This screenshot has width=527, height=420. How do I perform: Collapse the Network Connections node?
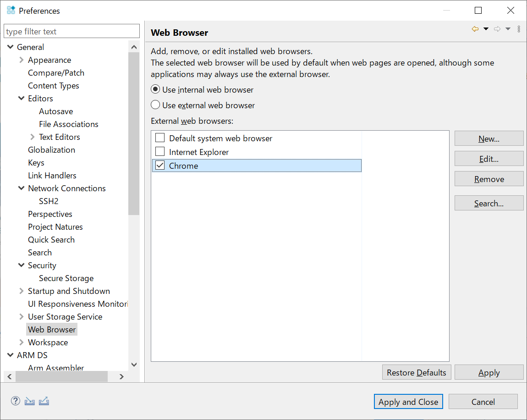(x=21, y=188)
